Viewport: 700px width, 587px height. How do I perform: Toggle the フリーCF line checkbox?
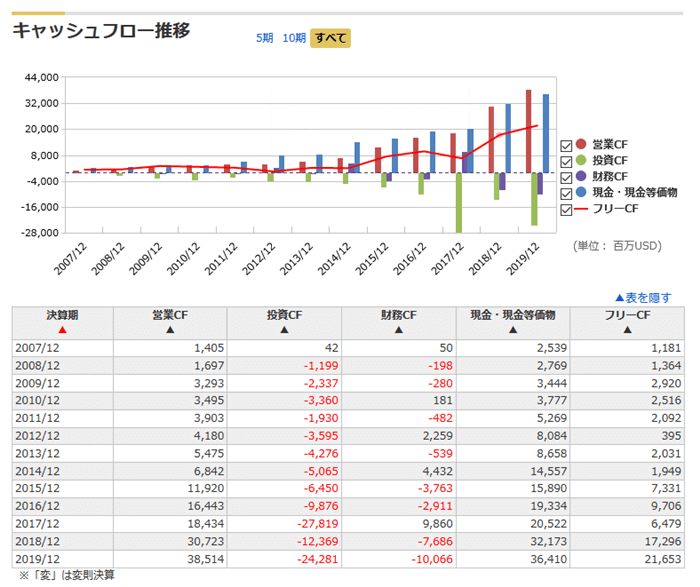coord(567,209)
